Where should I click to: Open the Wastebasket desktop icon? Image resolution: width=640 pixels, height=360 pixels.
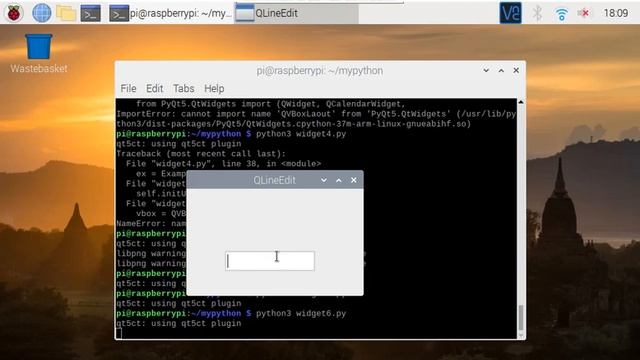pyautogui.click(x=39, y=53)
